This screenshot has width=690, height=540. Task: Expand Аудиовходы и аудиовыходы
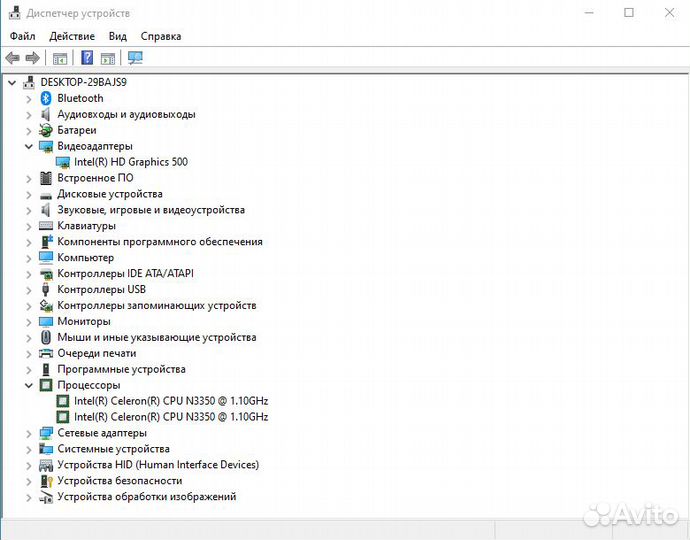point(29,115)
